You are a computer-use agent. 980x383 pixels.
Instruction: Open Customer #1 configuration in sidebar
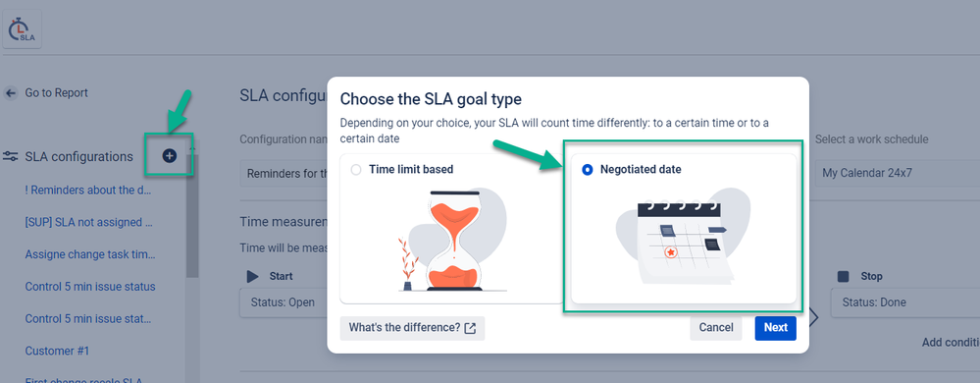58,351
